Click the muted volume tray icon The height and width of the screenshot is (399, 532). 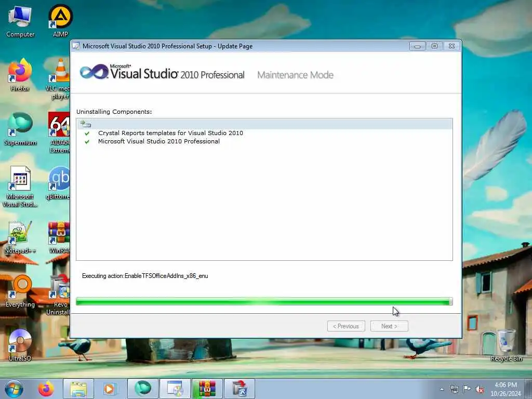pos(480,389)
